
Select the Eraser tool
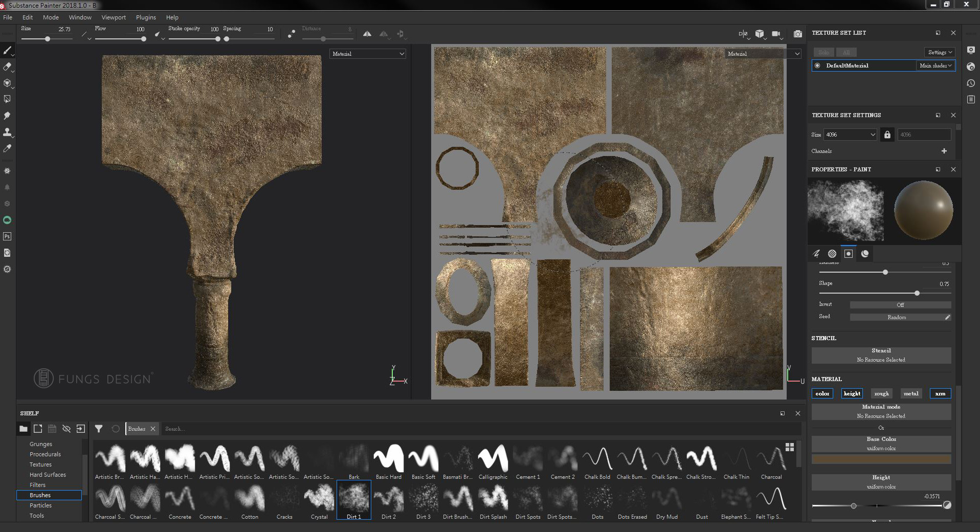point(7,66)
